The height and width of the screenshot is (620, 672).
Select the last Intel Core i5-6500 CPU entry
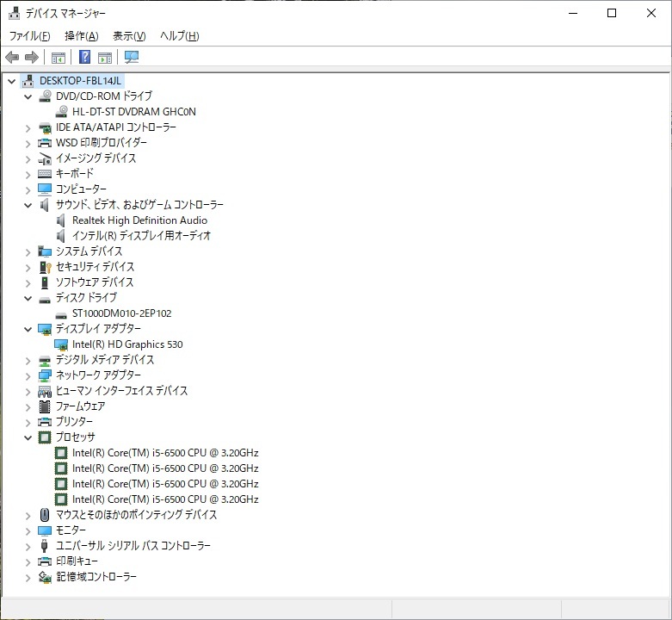[x=165, y=499]
